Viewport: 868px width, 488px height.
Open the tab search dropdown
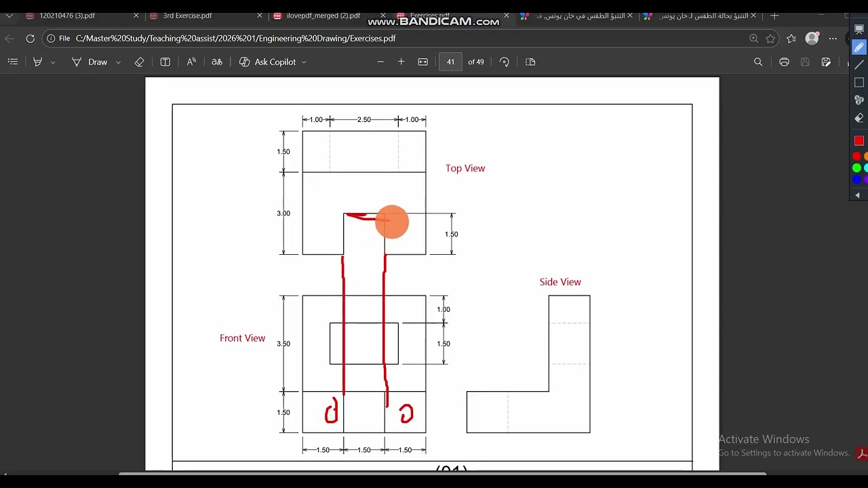click(9, 16)
